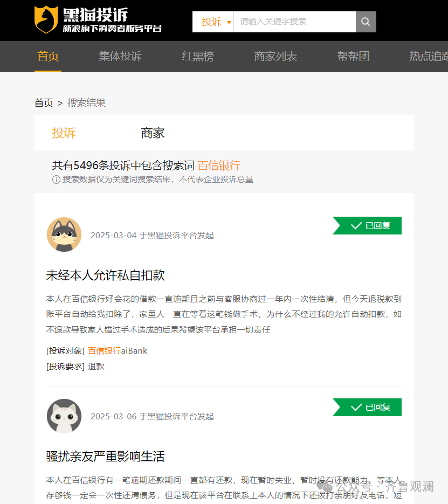Screen dimensions: 448x504
Task: Click the 共有5496条投诉中包含搜索词 count text
Action: pos(123,165)
